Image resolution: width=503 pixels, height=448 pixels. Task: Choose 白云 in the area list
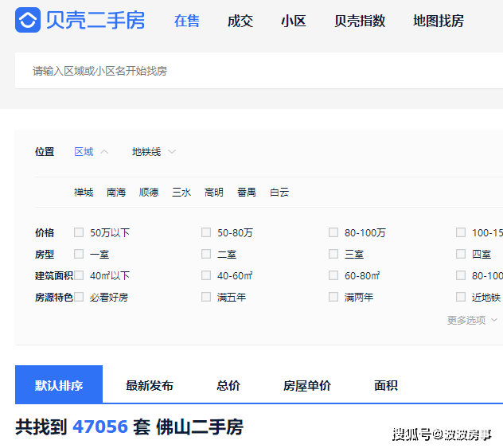click(279, 192)
